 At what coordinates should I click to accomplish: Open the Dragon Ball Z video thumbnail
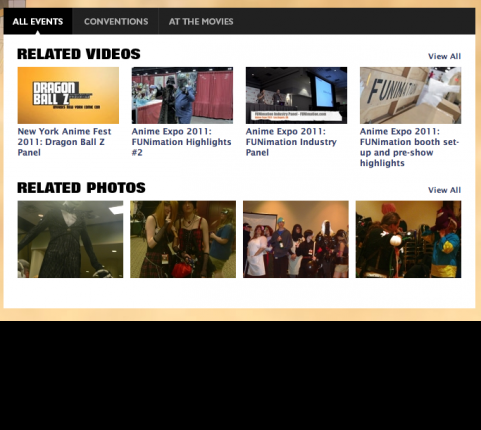(x=68, y=95)
